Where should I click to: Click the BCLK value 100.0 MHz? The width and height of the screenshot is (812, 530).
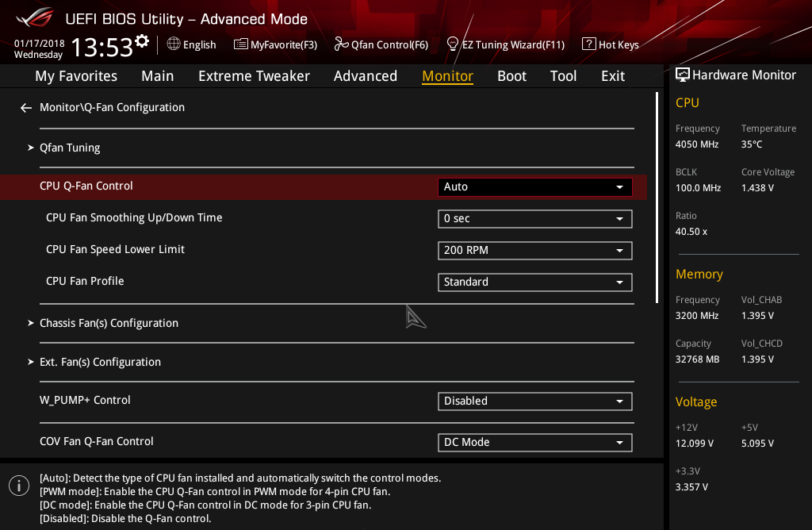coord(698,187)
